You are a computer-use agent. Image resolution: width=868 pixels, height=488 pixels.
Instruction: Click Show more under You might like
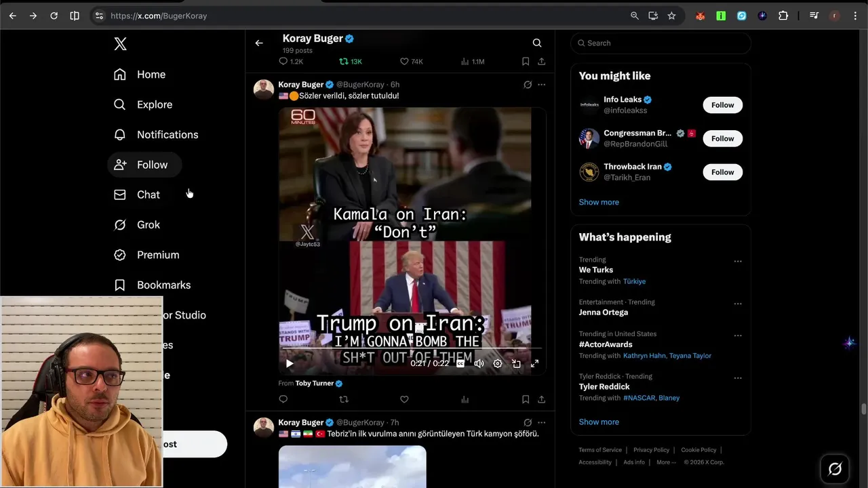(x=599, y=202)
